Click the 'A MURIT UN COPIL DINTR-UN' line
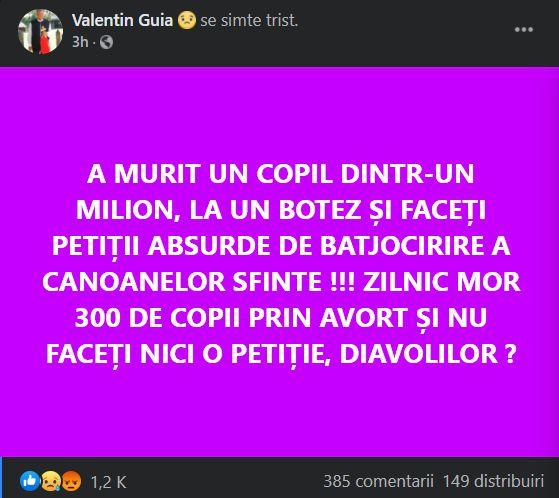 pos(280,174)
